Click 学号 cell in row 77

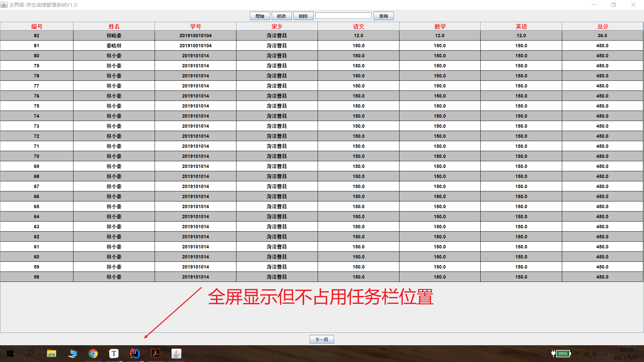(196, 86)
